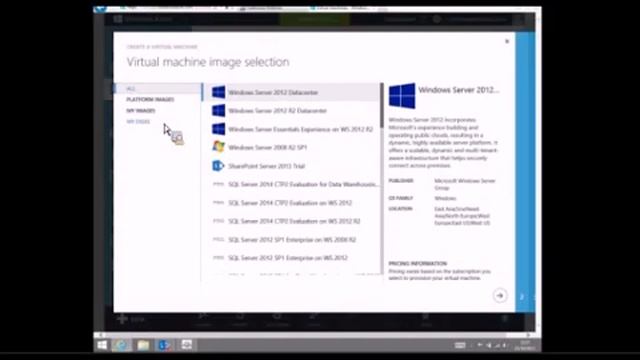640x360 pixels.
Task: Open the Windows Start button
Action: [102, 345]
